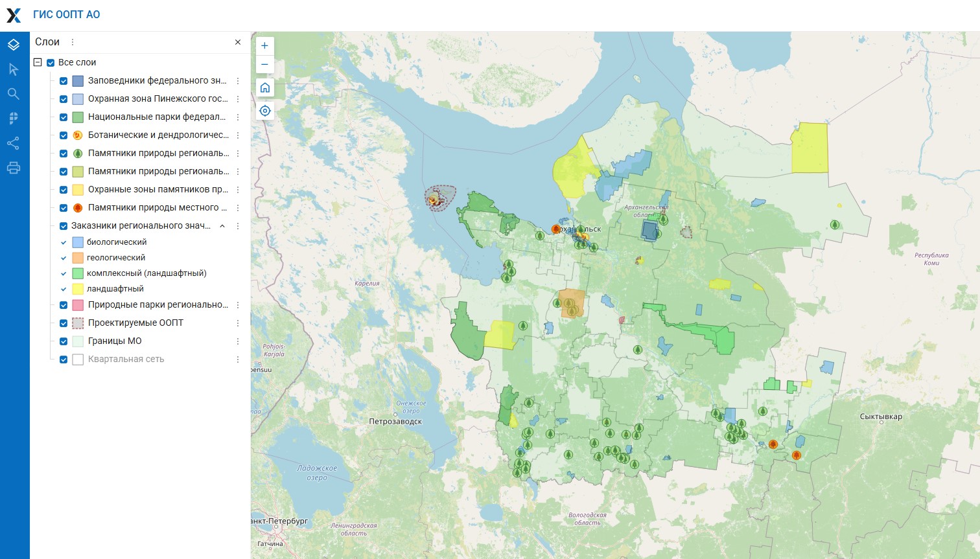This screenshot has height=559, width=980.
Task: Zoom in on the map
Action: [264, 46]
